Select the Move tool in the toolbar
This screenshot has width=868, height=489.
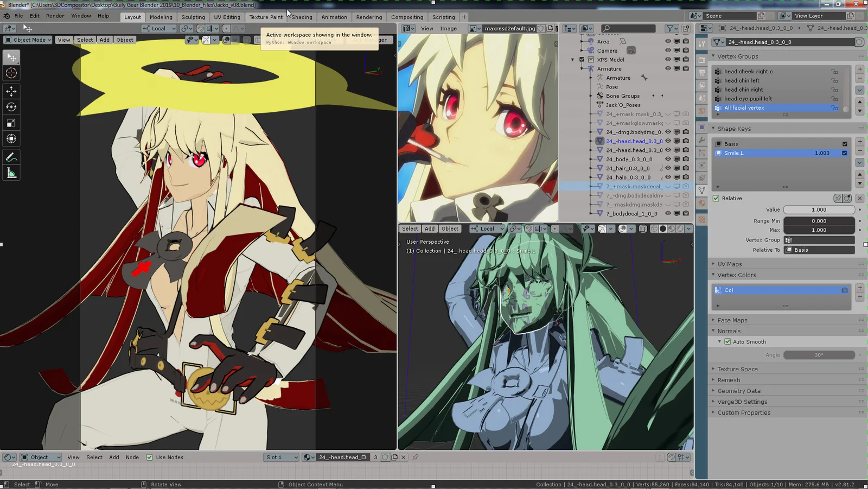click(11, 91)
